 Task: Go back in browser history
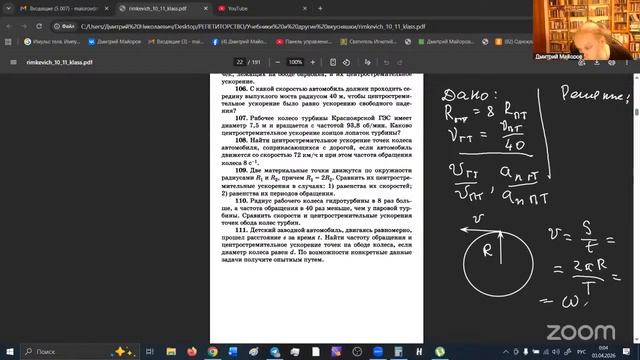9,26
